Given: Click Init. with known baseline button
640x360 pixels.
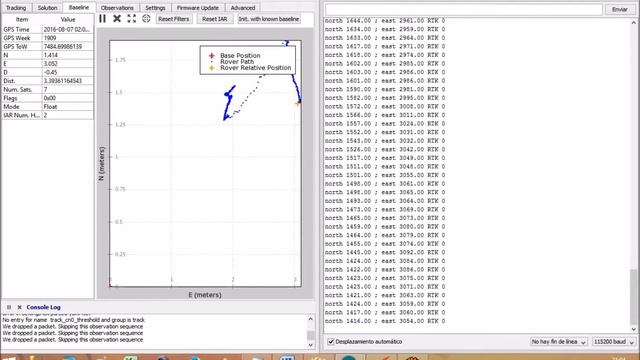Looking at the screenshot, I should click(x=269, y=19).
